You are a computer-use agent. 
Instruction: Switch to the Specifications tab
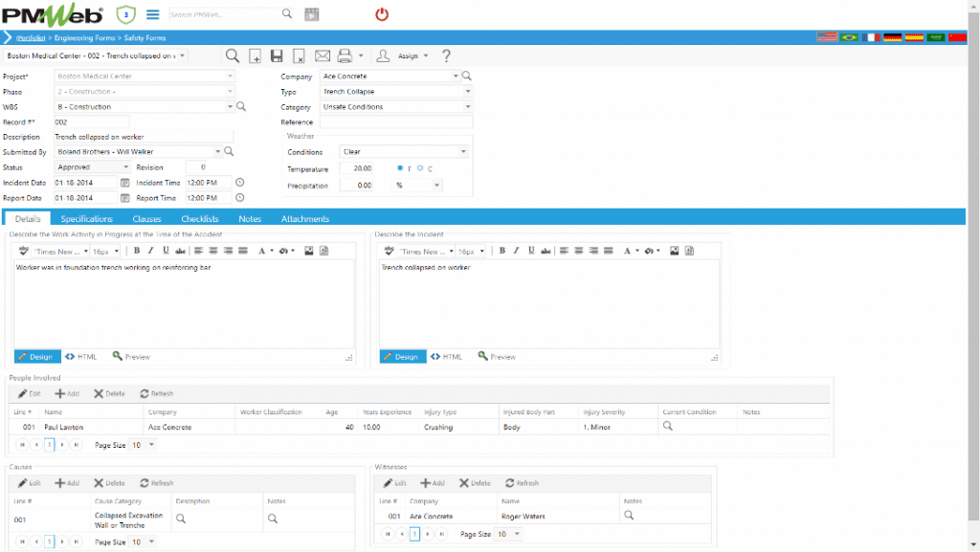click(86, 218)
